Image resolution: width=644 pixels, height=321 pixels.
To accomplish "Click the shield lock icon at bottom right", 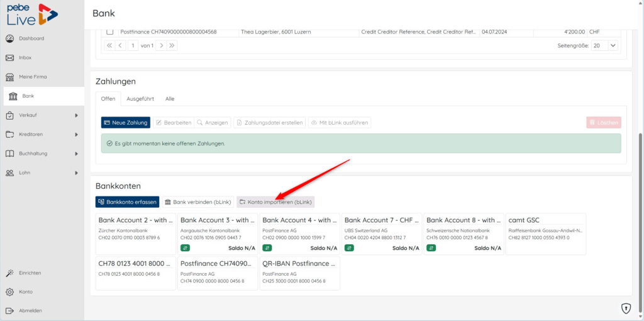I will coord(626,308).
